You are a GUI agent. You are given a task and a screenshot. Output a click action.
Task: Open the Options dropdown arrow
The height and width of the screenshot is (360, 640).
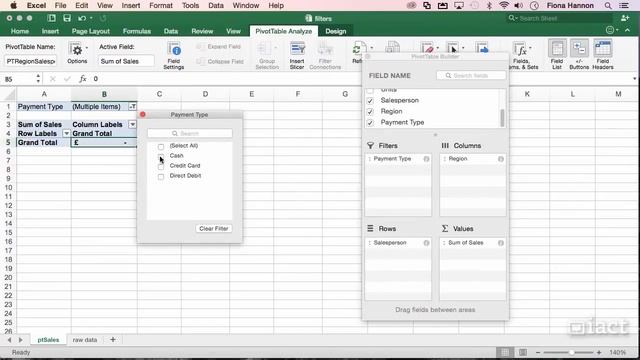(87, 48)
